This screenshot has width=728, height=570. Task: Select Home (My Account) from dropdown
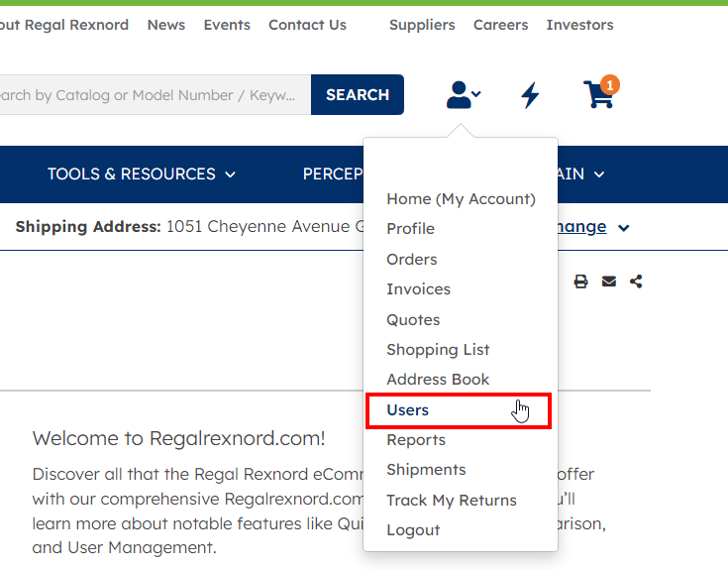click(461, 199)
